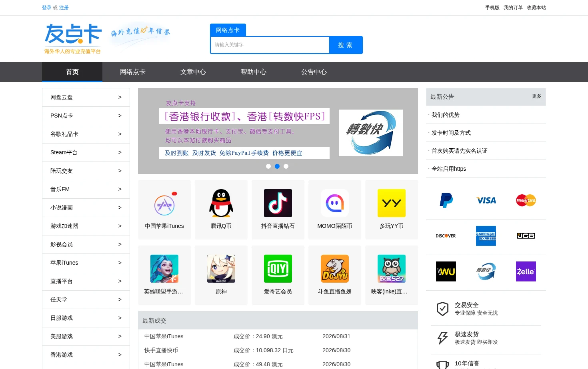Open 英雄联盟手游 game thumbnail
The height and width of the screenshot is (369, 588).
point(164,269)
